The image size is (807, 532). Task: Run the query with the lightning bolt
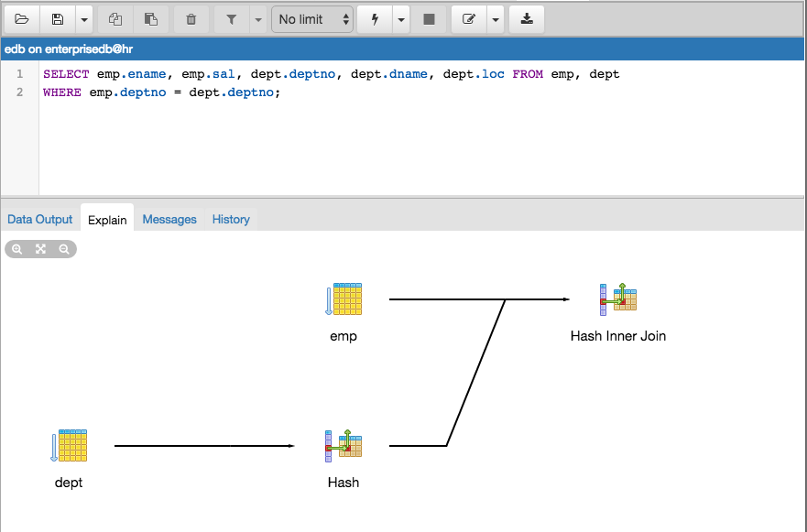(x=375, y=19)
